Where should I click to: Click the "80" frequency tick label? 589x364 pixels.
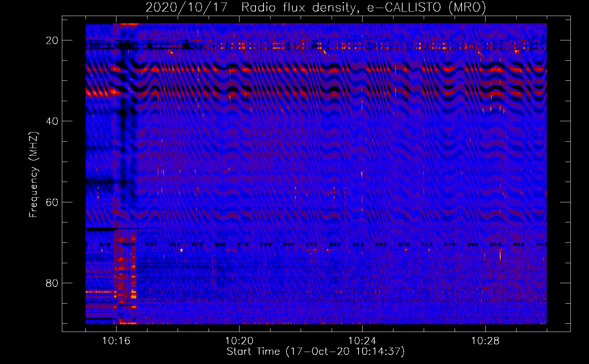click(x=52, y=283)
